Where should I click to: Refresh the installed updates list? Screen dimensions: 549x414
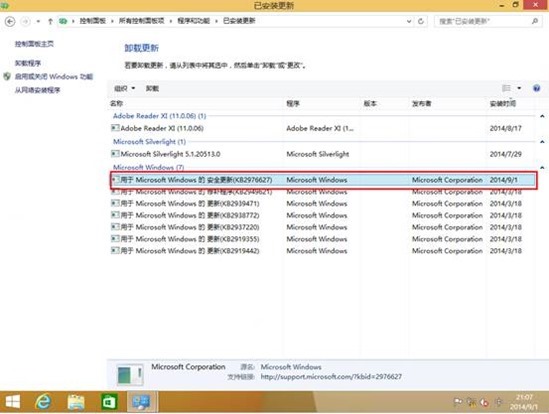(421, 21)
